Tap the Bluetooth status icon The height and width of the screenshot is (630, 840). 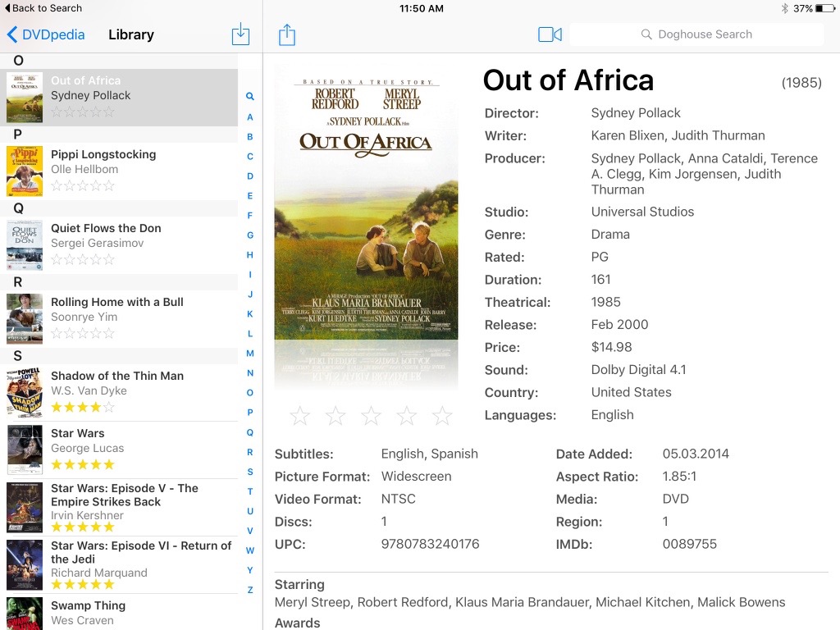pyautogui.click(x=785, y=8)
